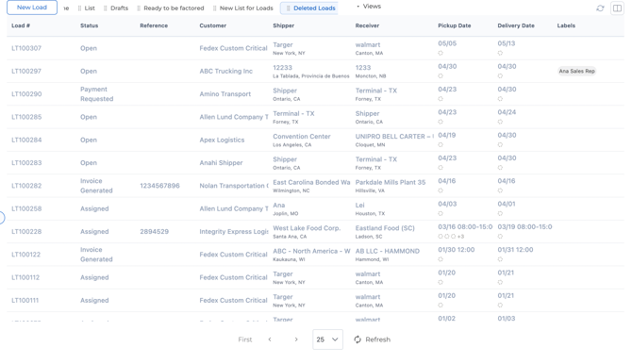The width and height of the screenshot is (632, 364).
Task: Click pickup status icon for LT100297
Action: [441, 76]
